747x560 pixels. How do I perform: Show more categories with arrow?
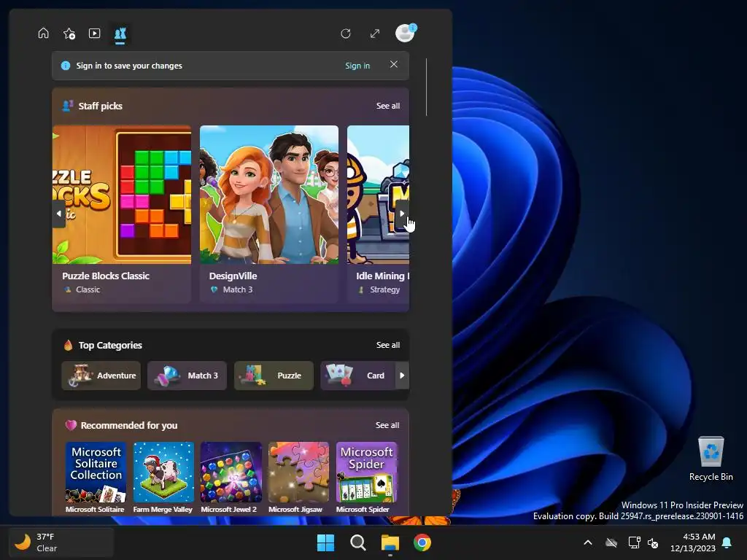(x=402, y=376)
